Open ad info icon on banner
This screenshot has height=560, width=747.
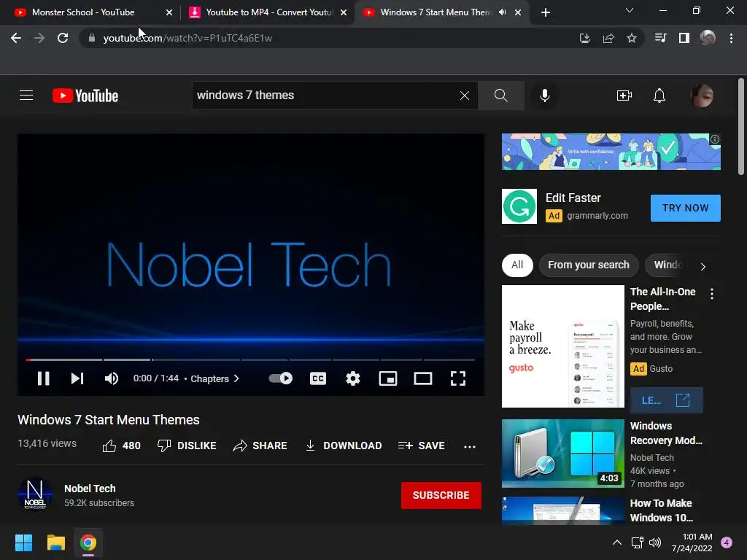[x=715, y=139]
